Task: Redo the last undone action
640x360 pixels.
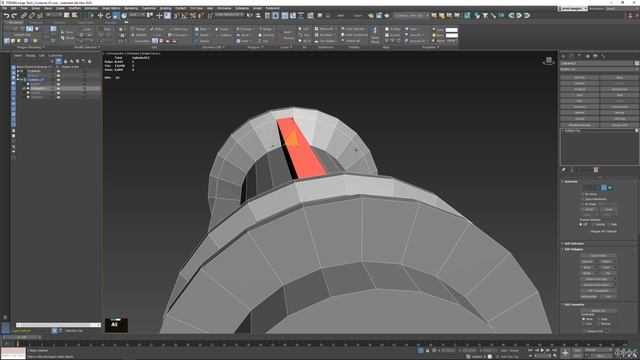Action: [14, 16]
